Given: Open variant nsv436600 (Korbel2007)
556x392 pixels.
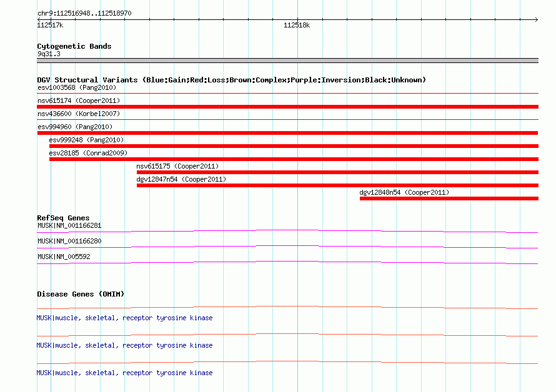Looking at the screenshot, I should tap(79, 114).
